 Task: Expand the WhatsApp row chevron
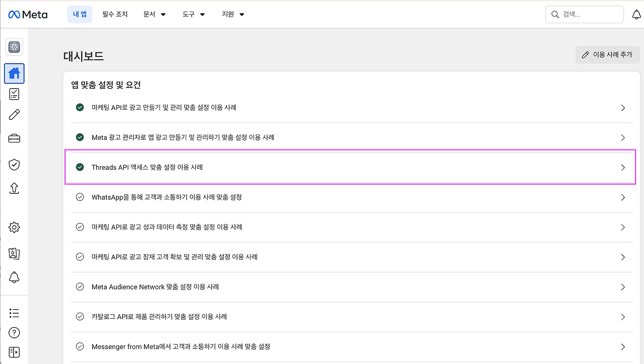click(x=623, y=197)
